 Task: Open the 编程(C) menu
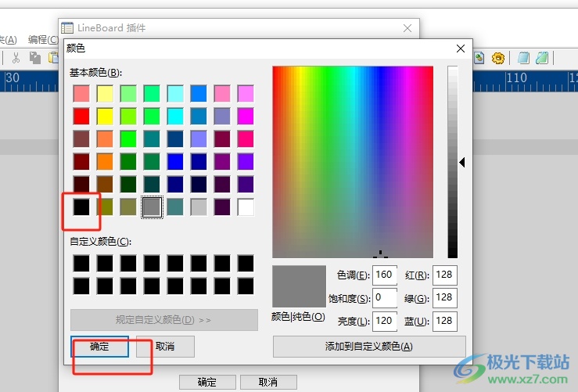coord(43,39)
